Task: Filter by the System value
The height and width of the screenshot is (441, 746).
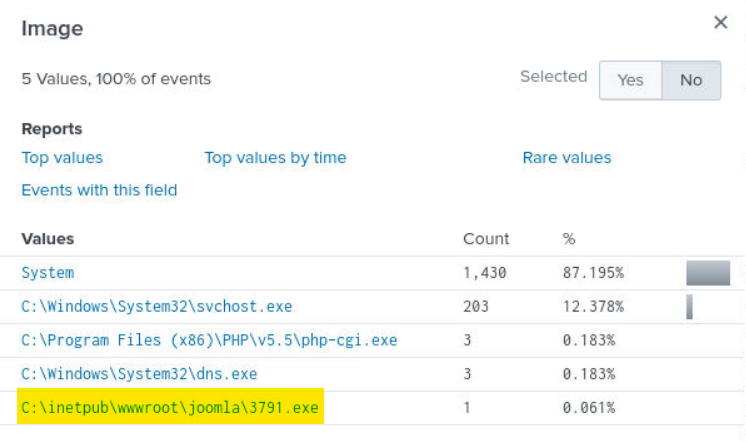Action: (48, 272)
